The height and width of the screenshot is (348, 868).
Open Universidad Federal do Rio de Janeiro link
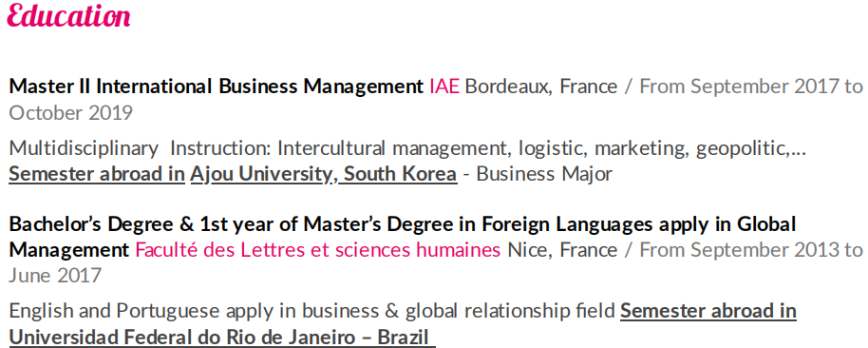221,338
